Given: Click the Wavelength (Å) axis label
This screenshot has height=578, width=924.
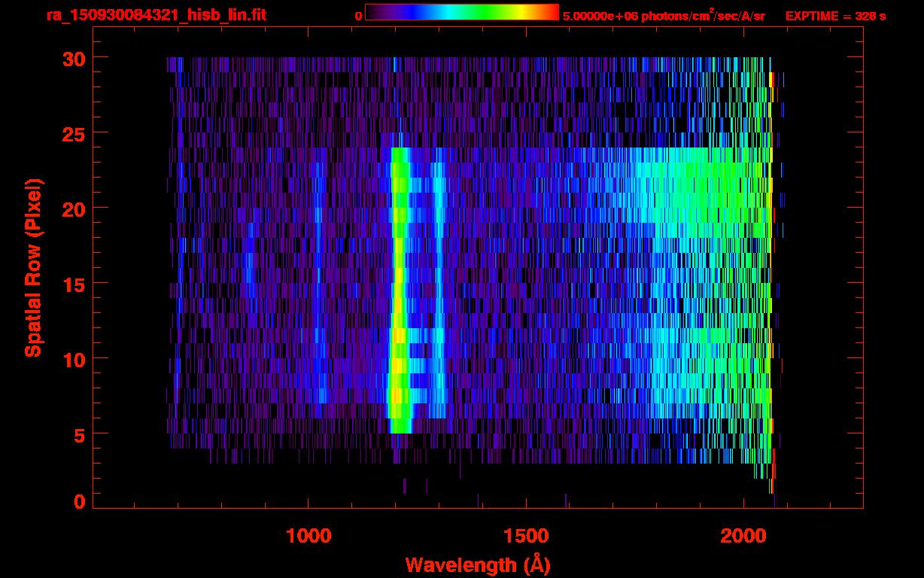Looking at the screenshot, I should coord(473,564).
